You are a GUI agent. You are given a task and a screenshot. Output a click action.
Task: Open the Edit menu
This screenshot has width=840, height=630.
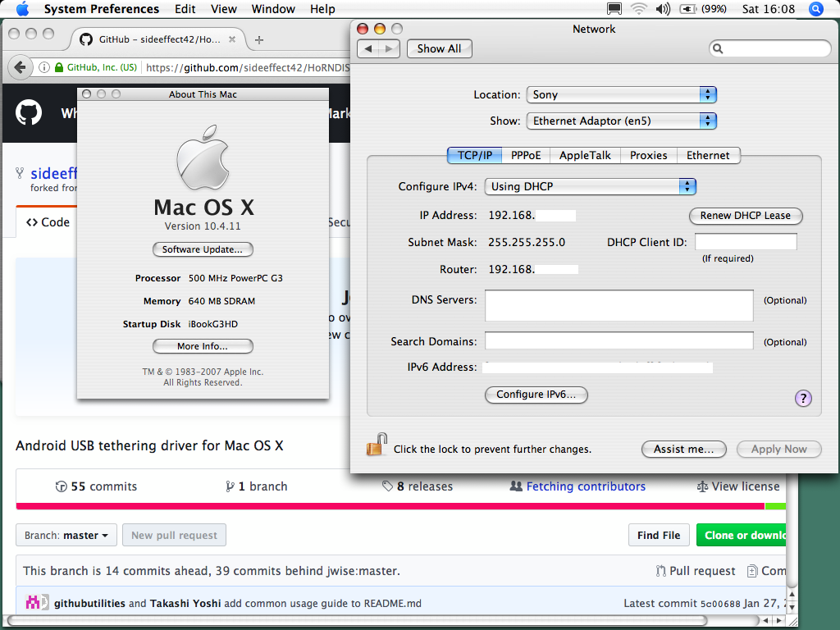point(185,9)
